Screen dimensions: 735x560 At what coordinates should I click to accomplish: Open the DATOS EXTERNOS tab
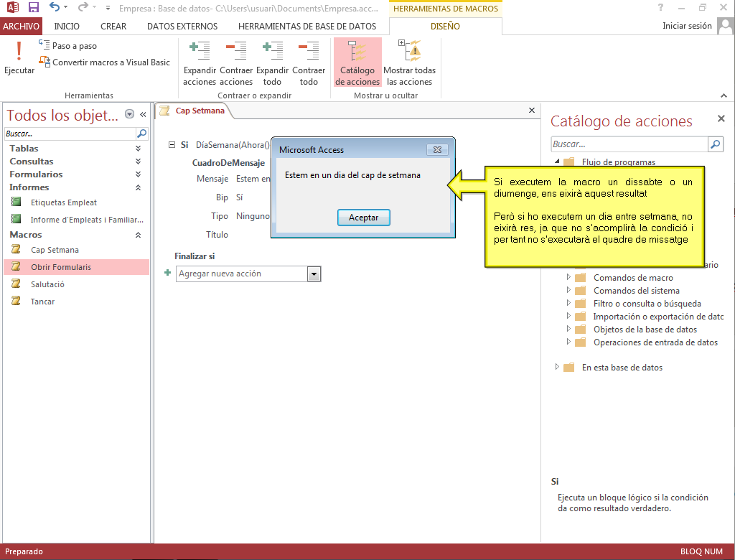tap(182, 27)
